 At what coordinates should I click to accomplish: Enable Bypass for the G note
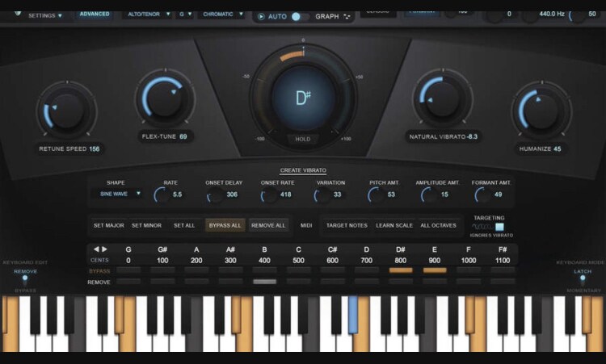pos(128,270)
